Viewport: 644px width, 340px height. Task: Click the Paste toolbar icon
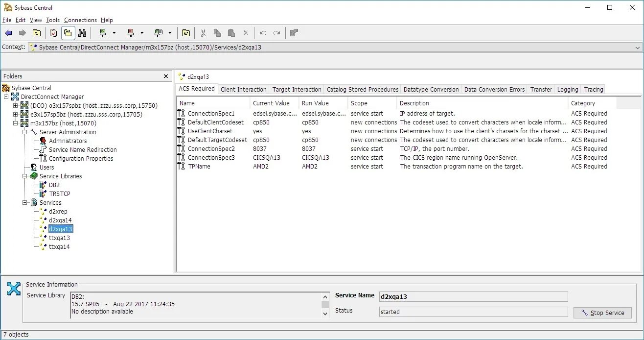pos(231,33)
